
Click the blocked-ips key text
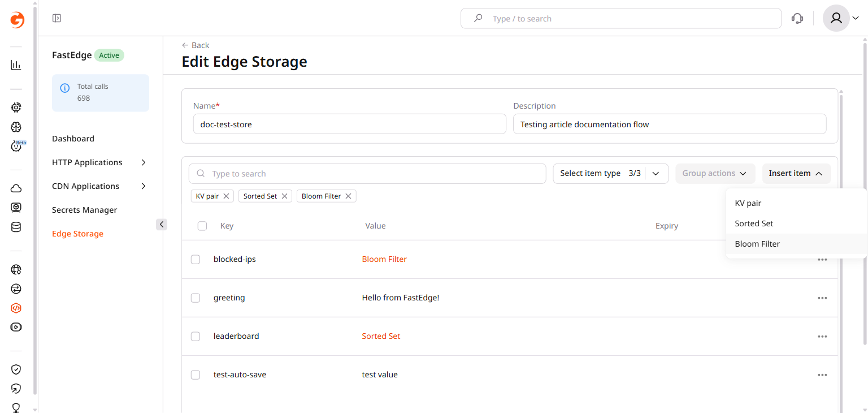click(235, 259)
